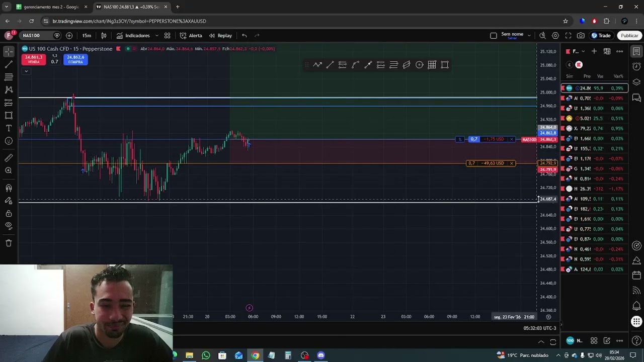Create an Alerta

(191, 36)
